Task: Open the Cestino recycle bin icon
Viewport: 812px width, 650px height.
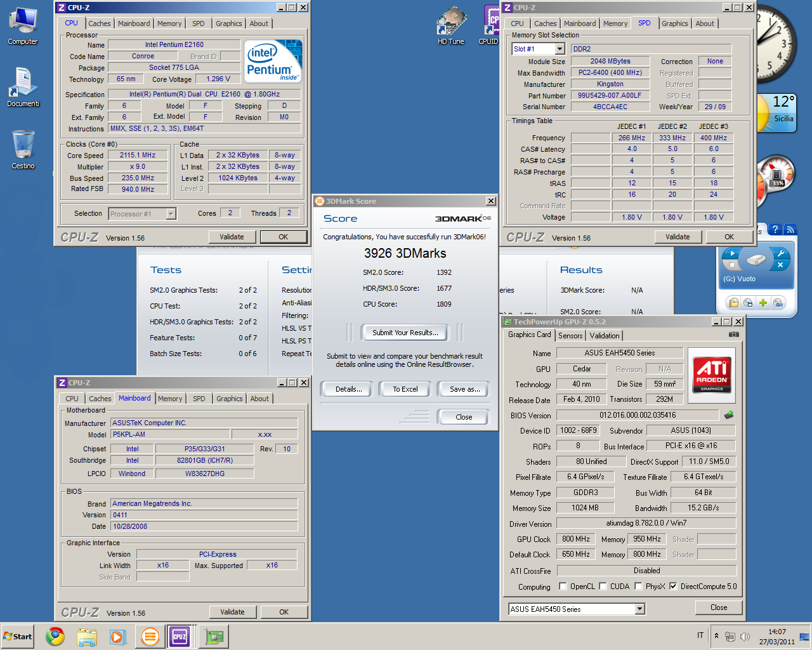Action: point(23,149)
